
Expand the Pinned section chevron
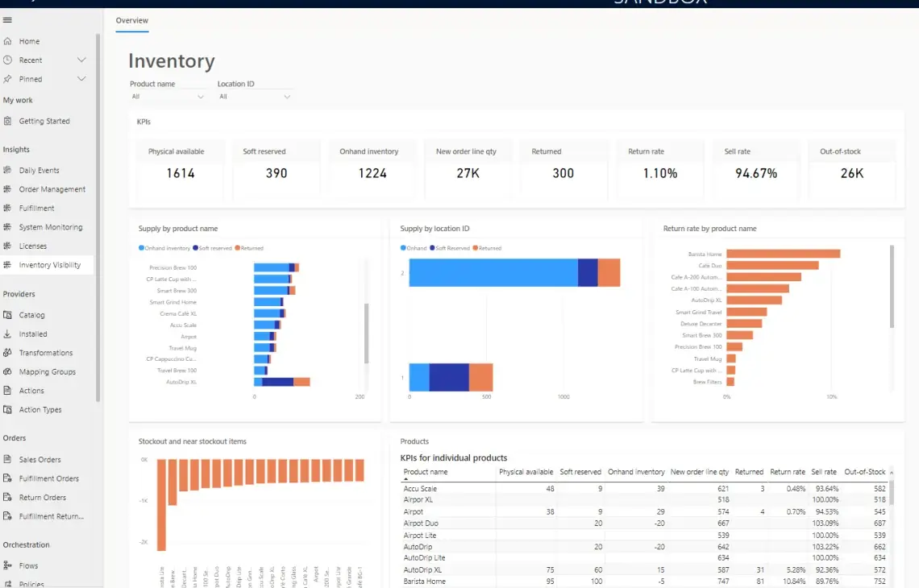[81, 78]
